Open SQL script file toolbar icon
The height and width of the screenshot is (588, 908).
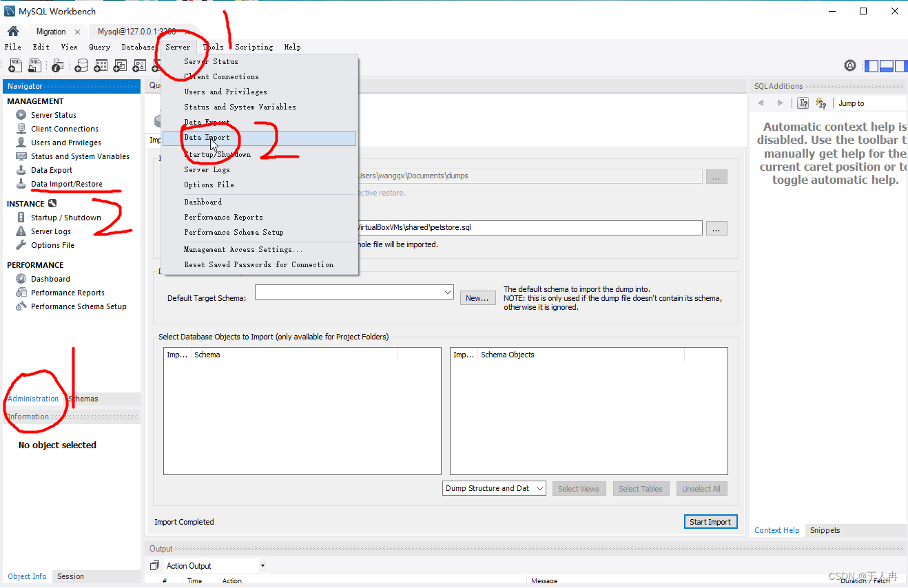35,65
